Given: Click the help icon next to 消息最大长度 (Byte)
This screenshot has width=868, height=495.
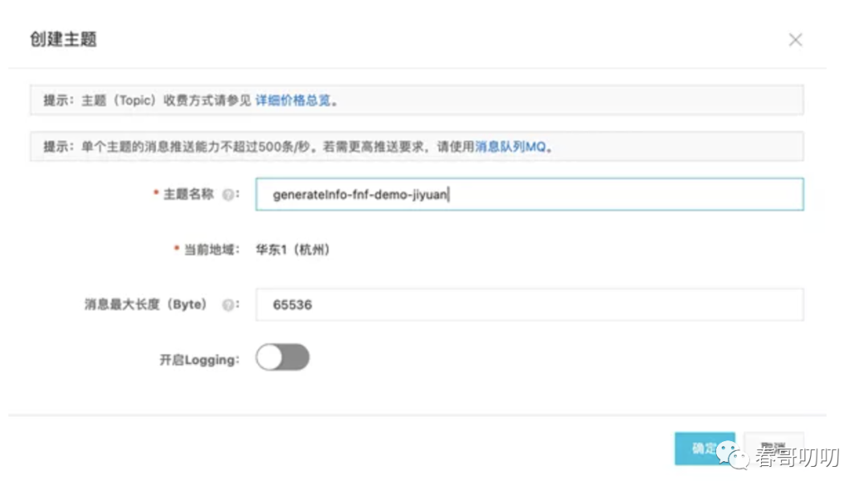Looking at the screenshot, I should (x=227, y=305).
